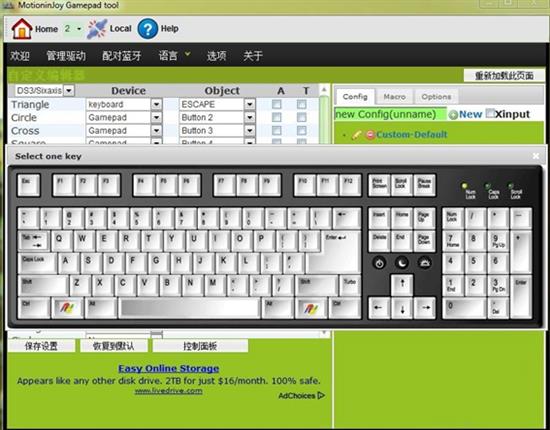Select the Caps Lock key

pyautogui.click(x=37, y=264)
